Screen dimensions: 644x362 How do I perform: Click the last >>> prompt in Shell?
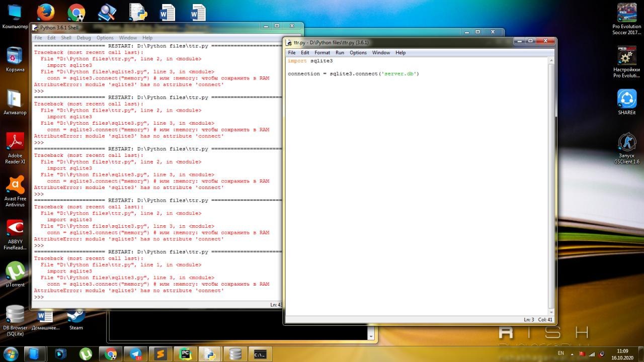pyautogui.click(x=39, y=297)
